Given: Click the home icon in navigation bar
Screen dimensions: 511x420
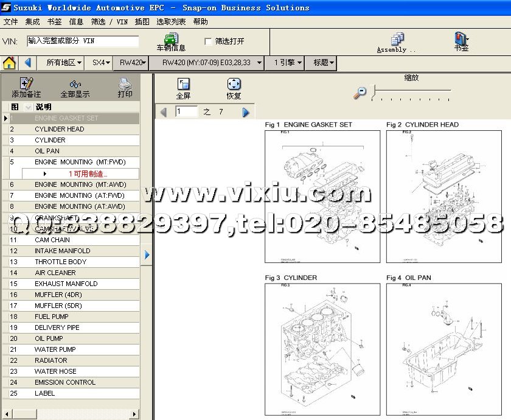Looking at the screenshot, I should (9, 63).
